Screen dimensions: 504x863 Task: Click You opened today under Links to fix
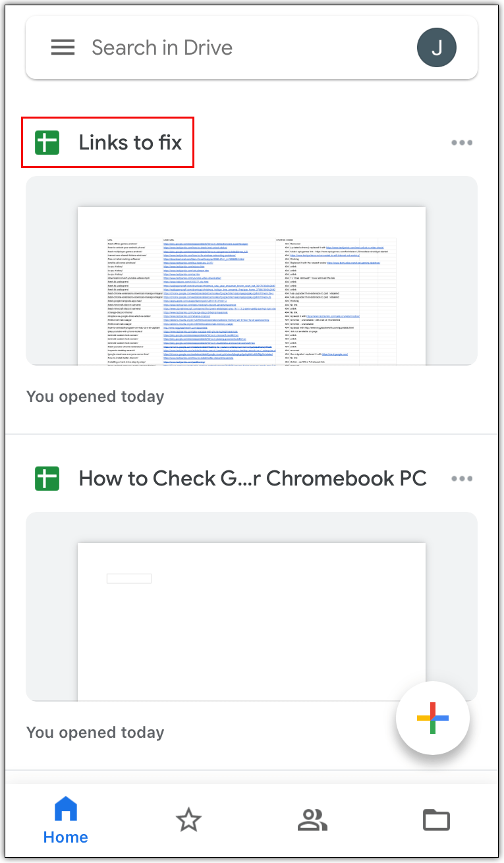(95, 397)
